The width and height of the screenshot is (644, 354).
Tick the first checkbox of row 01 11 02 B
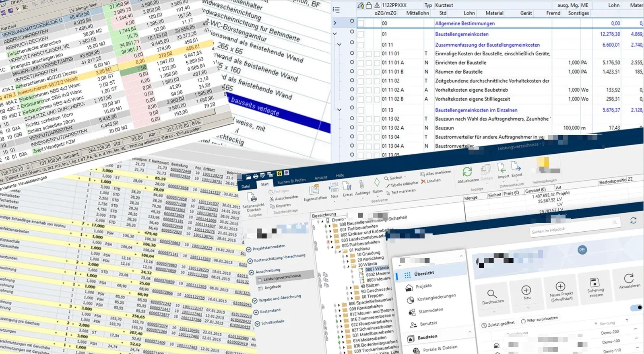click(x=361, y=99)
